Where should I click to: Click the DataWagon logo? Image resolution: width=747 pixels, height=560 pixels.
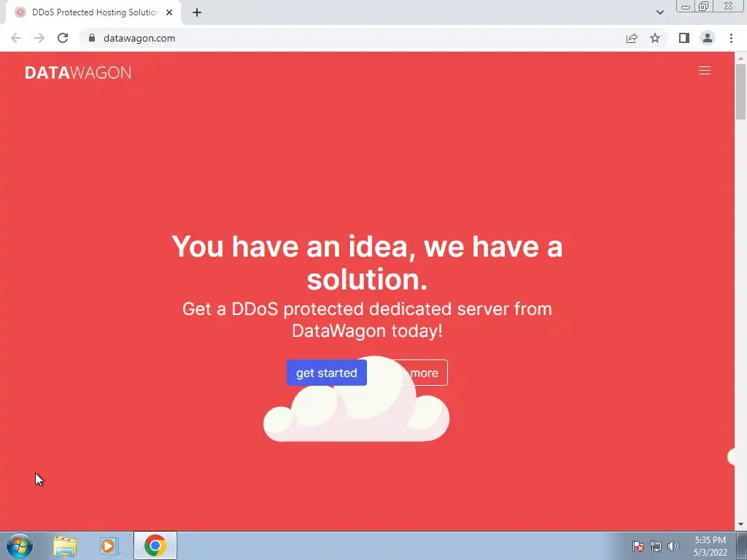[78, 72]
